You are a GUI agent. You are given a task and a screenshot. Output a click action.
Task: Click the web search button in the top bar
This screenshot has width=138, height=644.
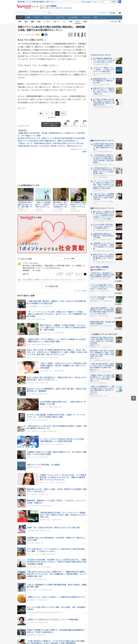tap(120, 2)
